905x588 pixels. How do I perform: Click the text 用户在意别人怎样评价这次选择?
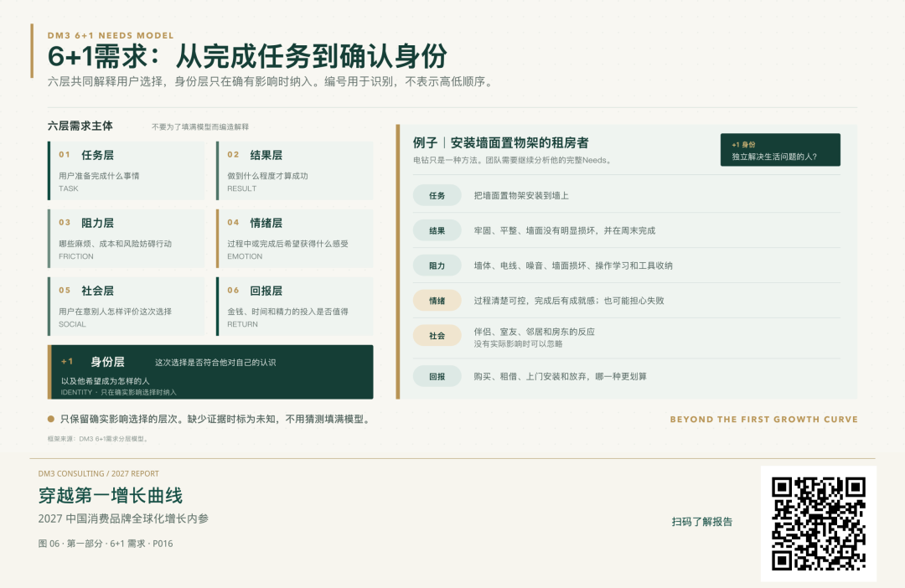pos(115,312)
